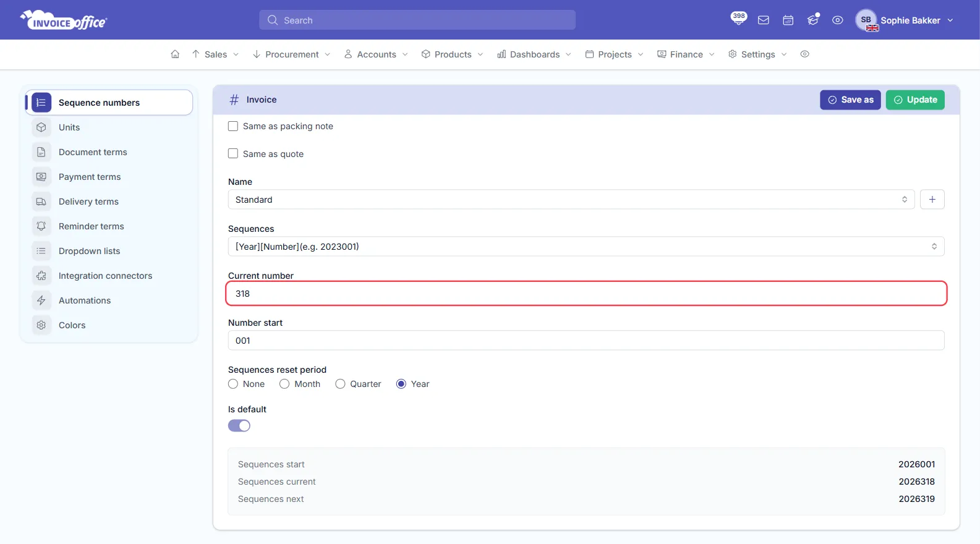Click the graduation cap learning icon
980x544 pixels.
click(813, 20)
